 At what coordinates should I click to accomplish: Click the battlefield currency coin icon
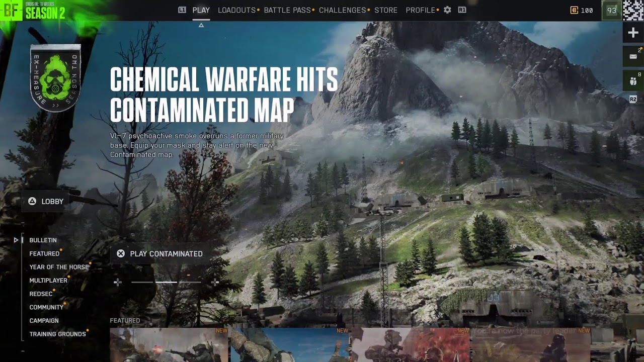tap(574, 10)
